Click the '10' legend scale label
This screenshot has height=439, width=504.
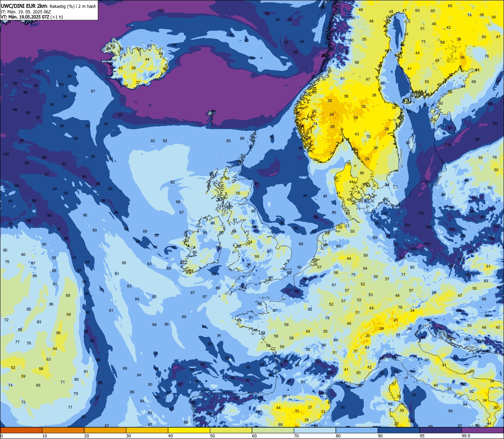(x=44, y=436)
